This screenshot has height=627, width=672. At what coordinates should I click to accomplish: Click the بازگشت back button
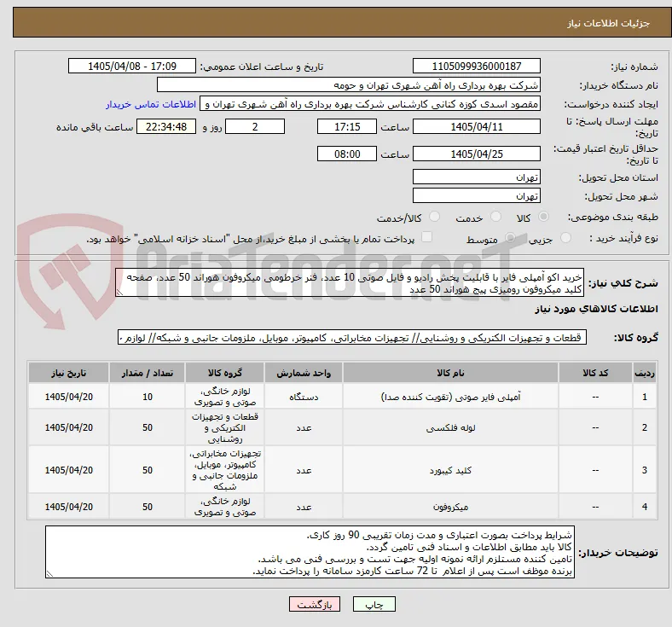tap(315, 604)
